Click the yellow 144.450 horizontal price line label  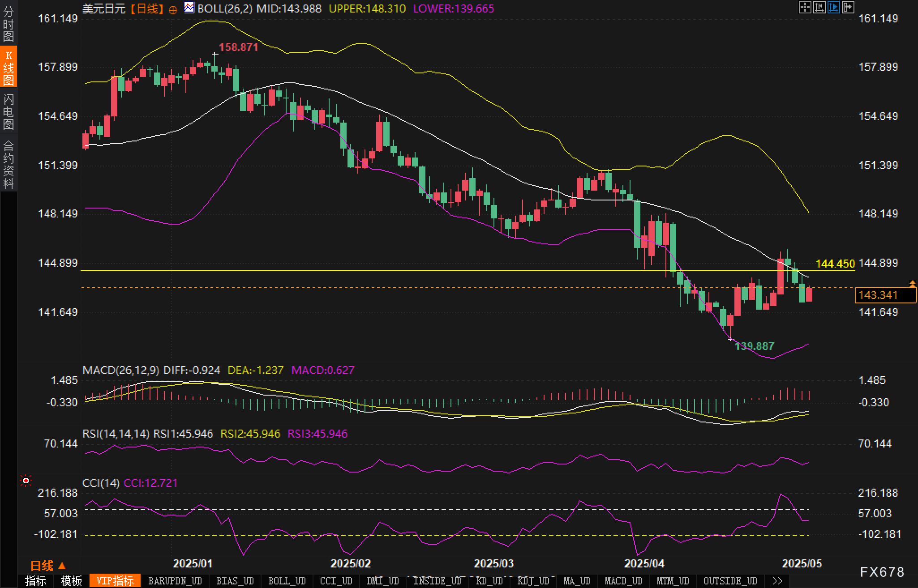[x=835, y=264]
